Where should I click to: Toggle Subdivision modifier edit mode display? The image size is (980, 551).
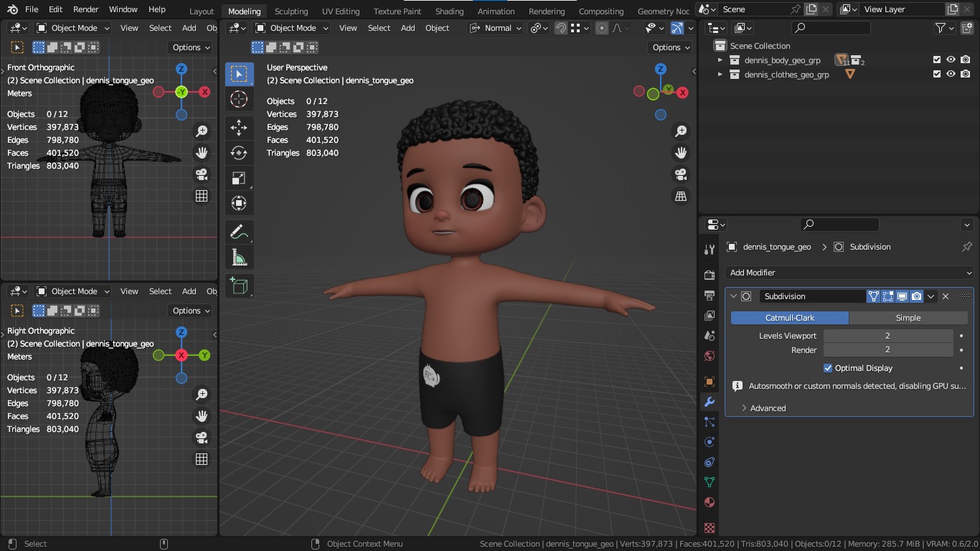coord(888,296)
